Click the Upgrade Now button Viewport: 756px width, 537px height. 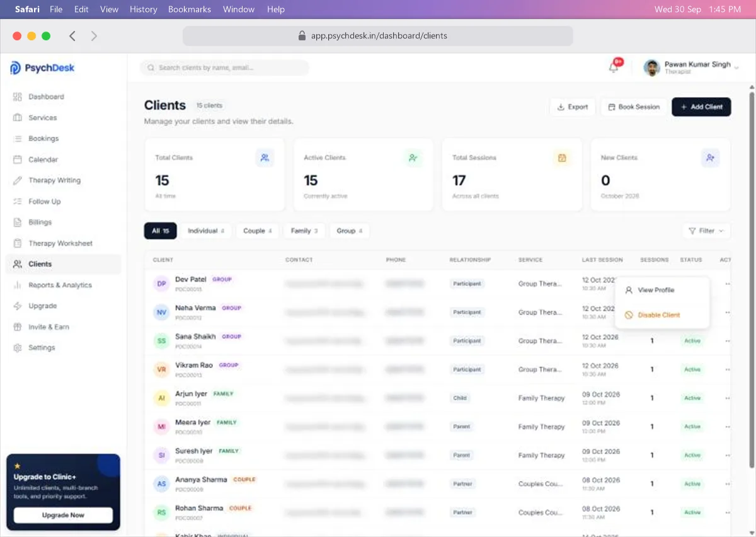tap(63, 515)
